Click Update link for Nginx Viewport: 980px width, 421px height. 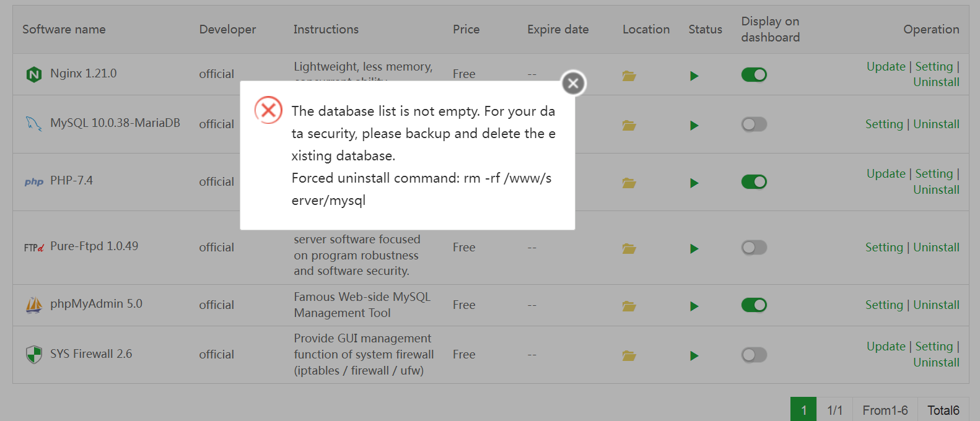[x=885, y=66]
